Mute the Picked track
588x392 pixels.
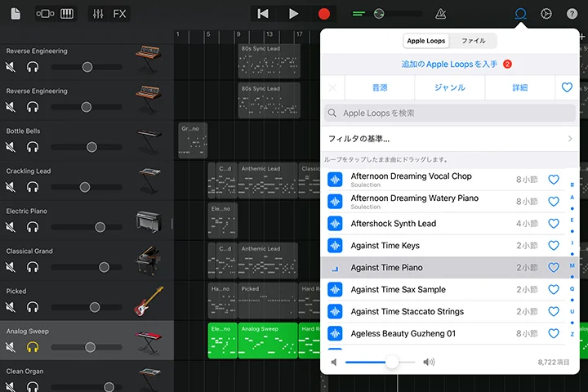[x=11, y=307]
